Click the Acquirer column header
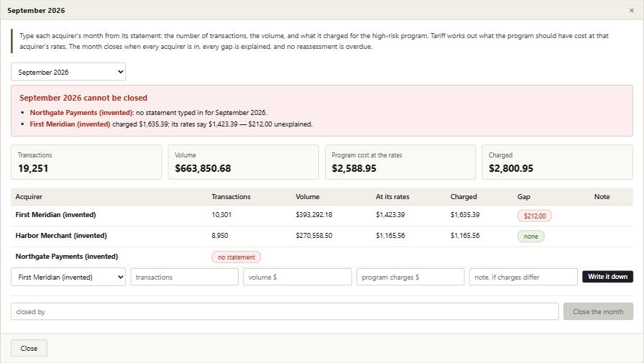The width and height of the screenshot is (644, 363). pyautogui.click(x=29, y=197)
